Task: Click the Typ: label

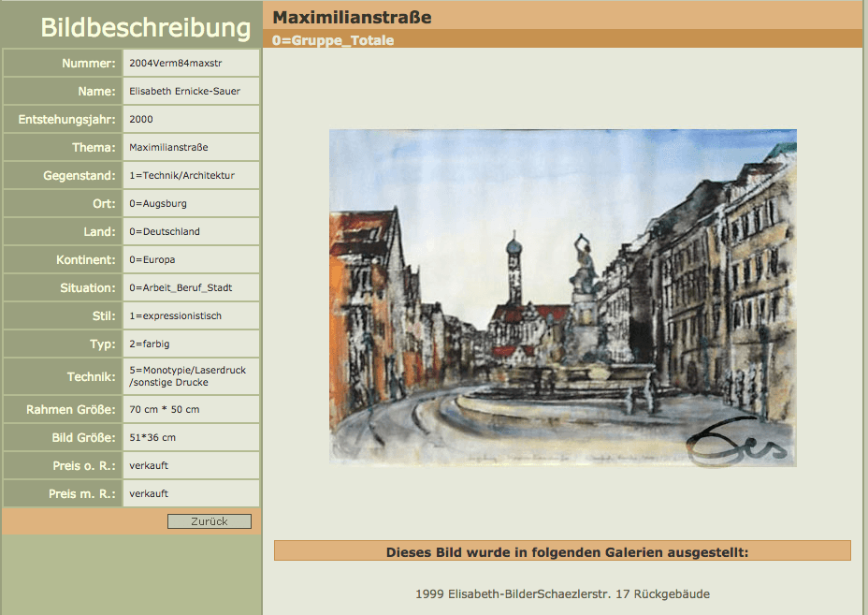Action: click(x=103, y=344)
